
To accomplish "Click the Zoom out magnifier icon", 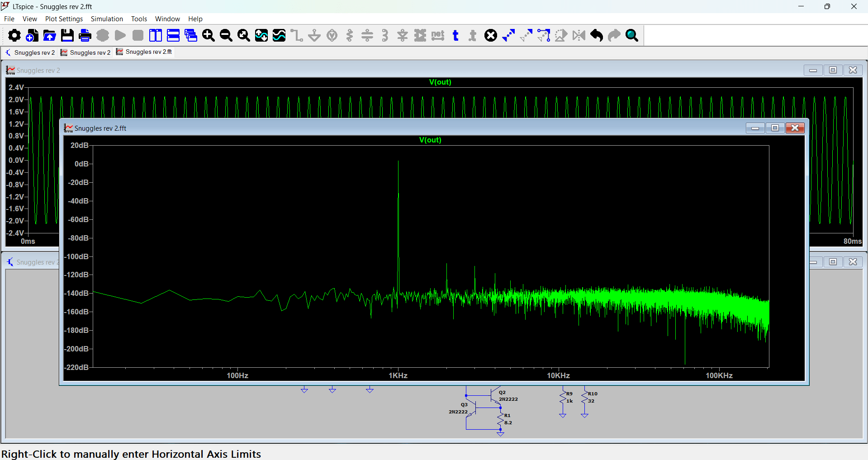I will (226, 35).
